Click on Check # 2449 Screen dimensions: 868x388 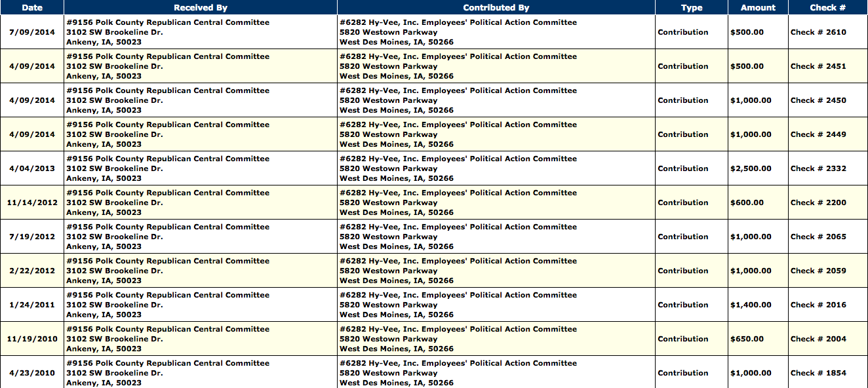tap(818, 134)
